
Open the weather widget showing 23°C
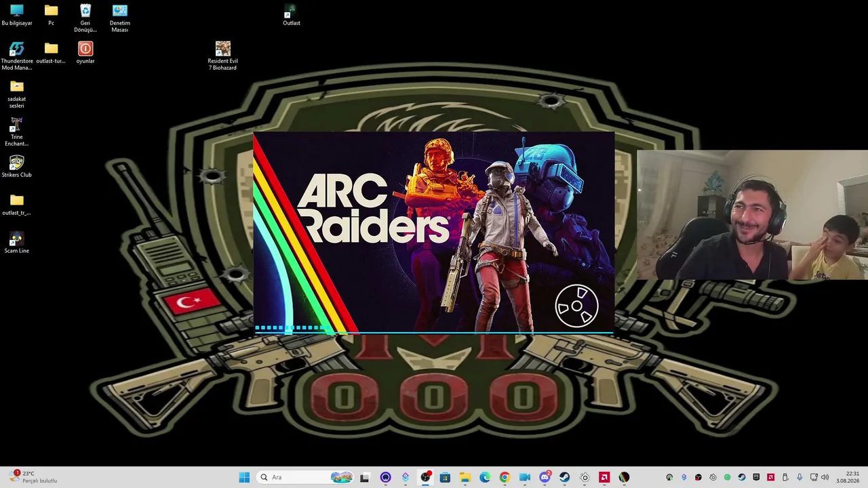click(x=33, y=477)
